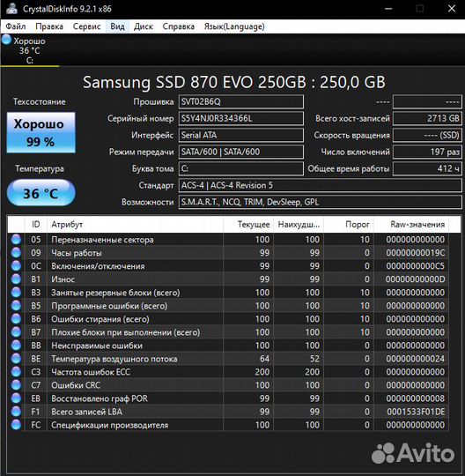The image size is (465, 476).
Task: Click status orb of Всего записей LBA row
Action: coord(16,412)
